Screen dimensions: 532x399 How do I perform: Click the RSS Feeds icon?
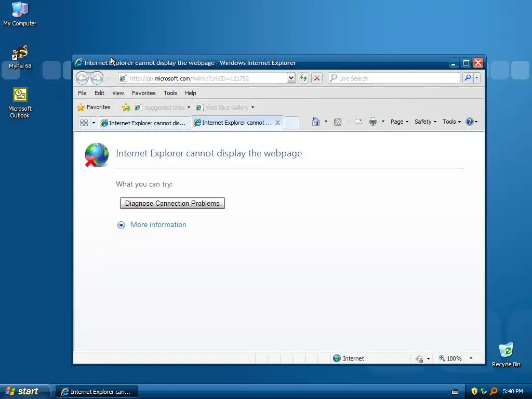pyautogui.click(x=338, y=122)
